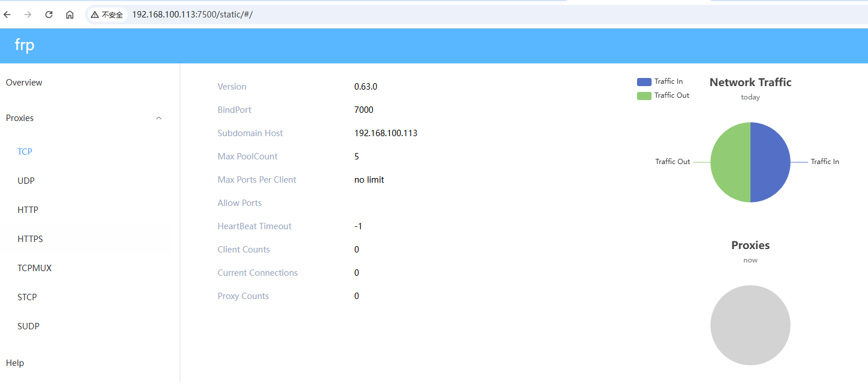Reload the page with the refresh icon
Screen dimensions: 868x384
49,15
